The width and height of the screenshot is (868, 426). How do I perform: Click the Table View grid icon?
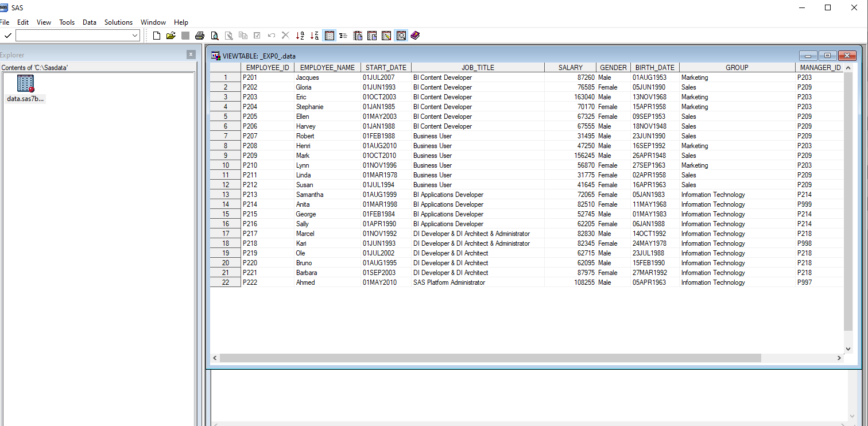tap(329, 36)
